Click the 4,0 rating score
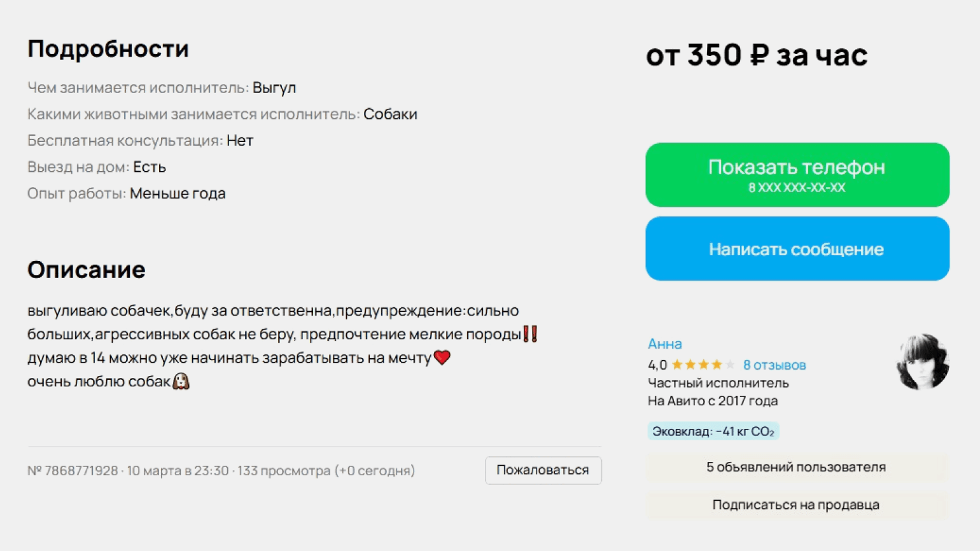 (657, 365)
